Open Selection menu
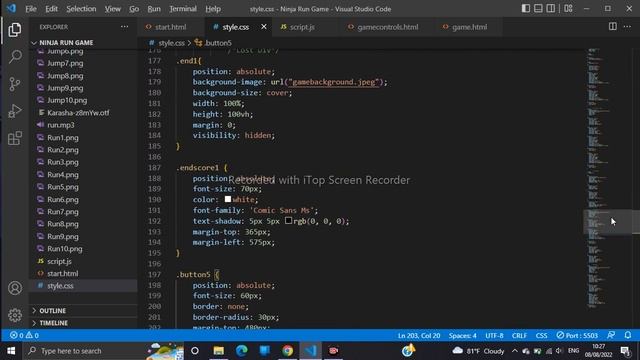640x360 pixels. (81, 9)
